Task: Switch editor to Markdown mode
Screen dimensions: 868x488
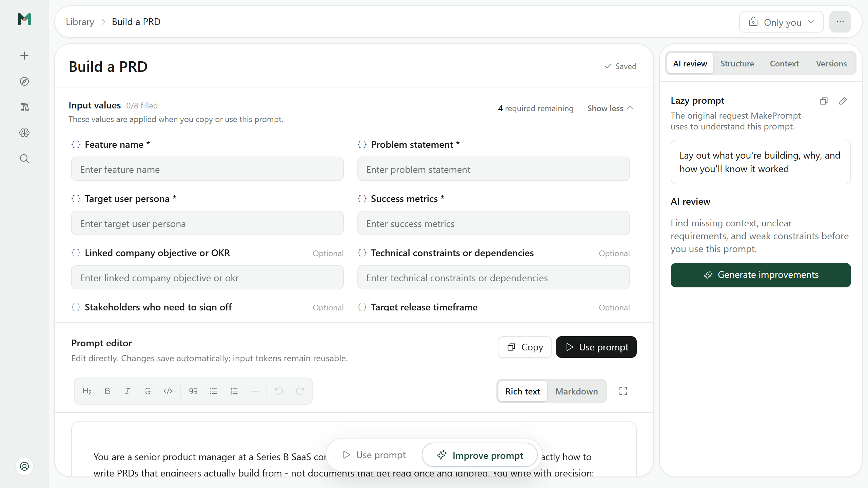Action: pos(577,391)
